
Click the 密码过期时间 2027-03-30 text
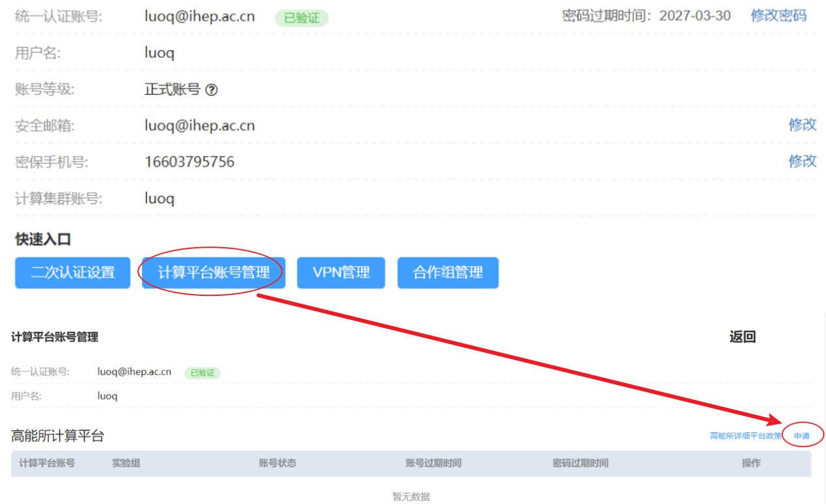point(646,16)
